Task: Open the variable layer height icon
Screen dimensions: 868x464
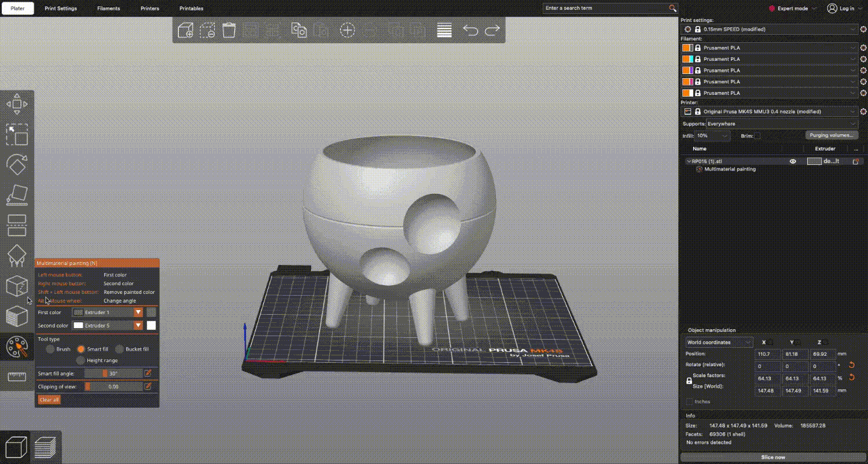Action: pos(444,30)
